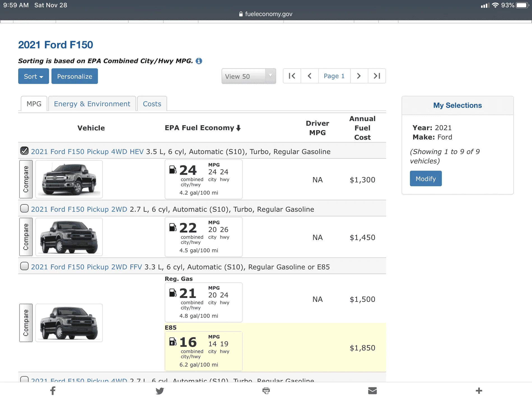Open the 2021 Ford F150 Pickup 4WD HEV link
The width and height of the screenshot is (532, 399).
(x=88, y=151)
